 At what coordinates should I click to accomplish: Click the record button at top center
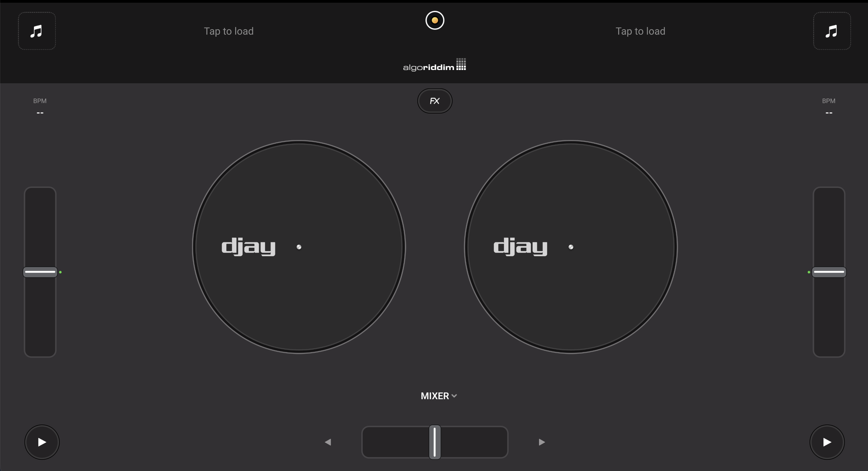[435, 20]
